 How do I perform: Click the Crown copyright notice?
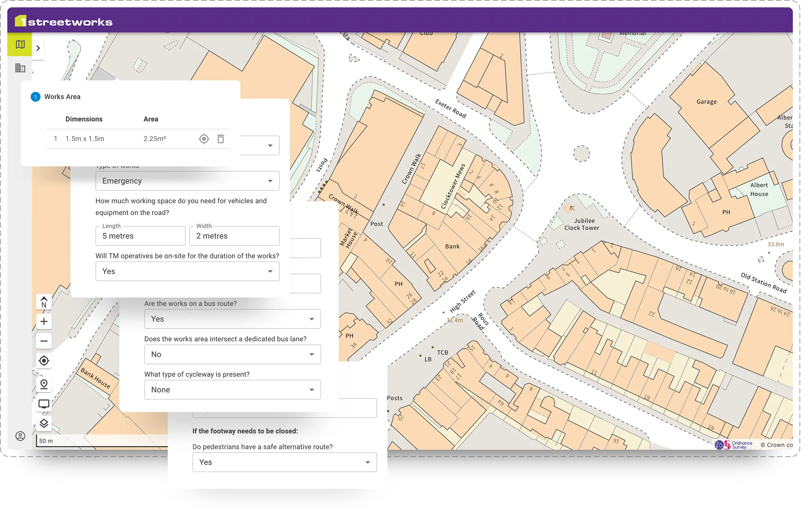[x=776, y=445]
